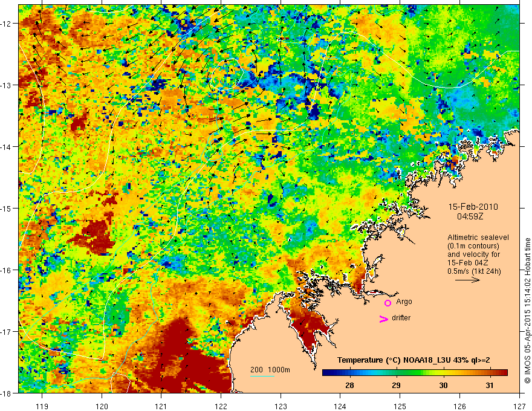Viewport: 532px width, 411px height.
Task: Click longitude axis label 125
Action: tap(400, 406)
